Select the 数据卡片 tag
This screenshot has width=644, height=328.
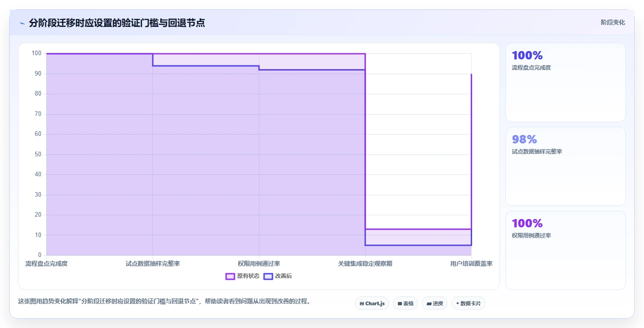pos(468,303)
